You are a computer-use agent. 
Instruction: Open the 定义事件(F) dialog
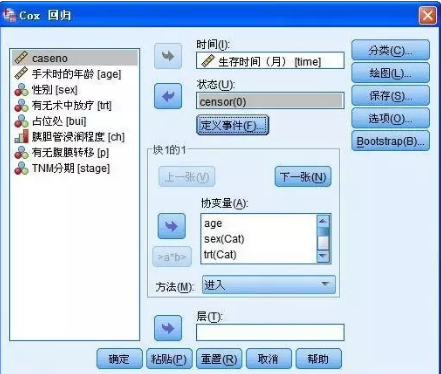coord(232,125)
